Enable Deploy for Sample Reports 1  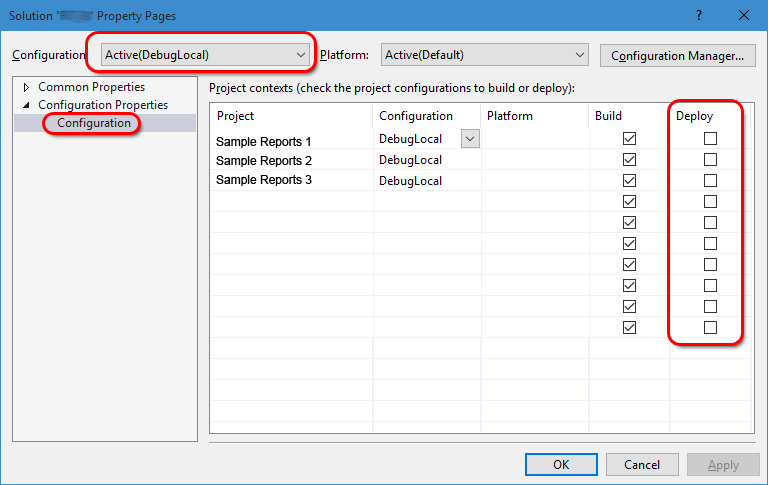point(710,139)
